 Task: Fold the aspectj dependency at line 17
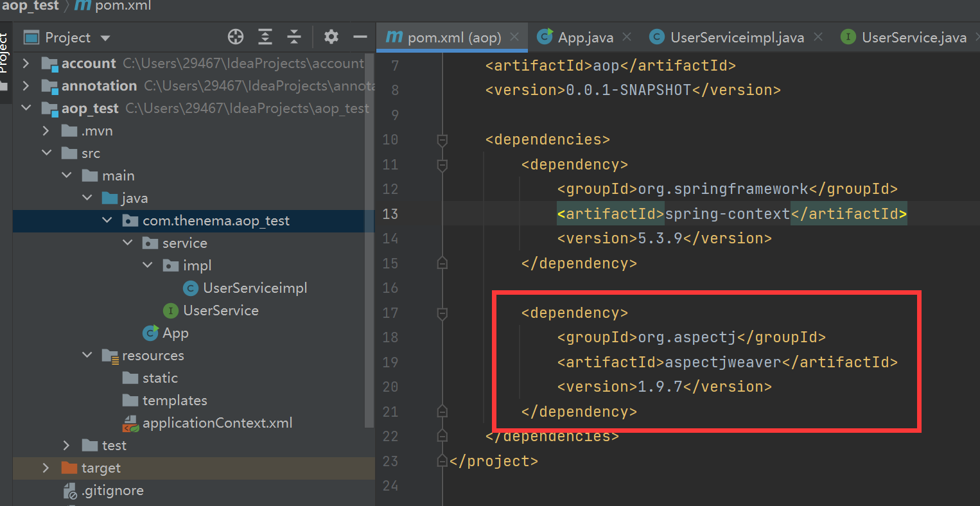[442, 313]
